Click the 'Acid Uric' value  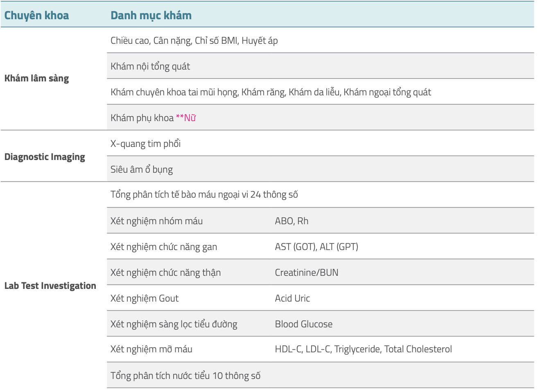point(292,298)
